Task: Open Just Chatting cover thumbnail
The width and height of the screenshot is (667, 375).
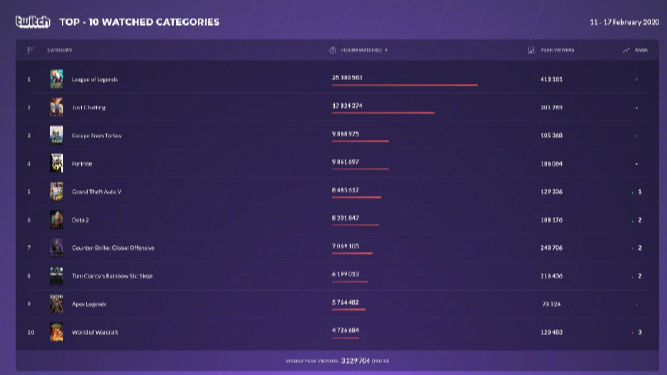Action: [57, 107]
